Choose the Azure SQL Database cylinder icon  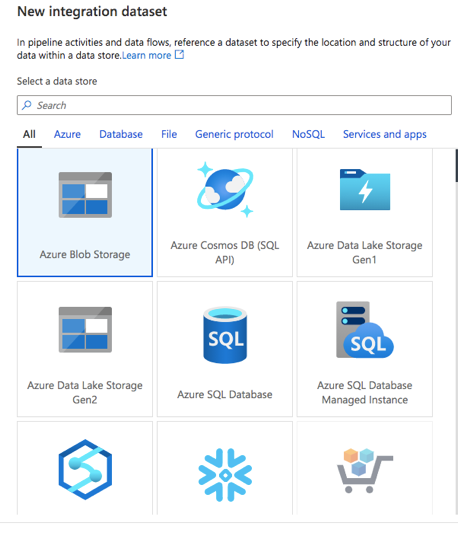click(x=225, y=335)
